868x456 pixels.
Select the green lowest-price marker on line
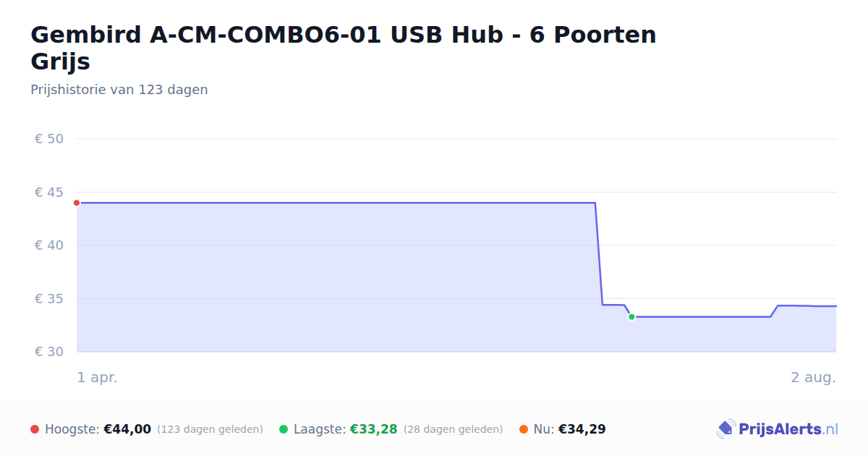point(631,317)
